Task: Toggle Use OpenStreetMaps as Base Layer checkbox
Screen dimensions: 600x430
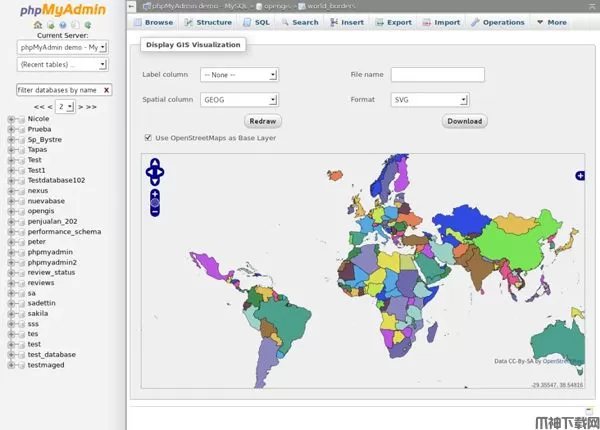Action: point(149,138)
